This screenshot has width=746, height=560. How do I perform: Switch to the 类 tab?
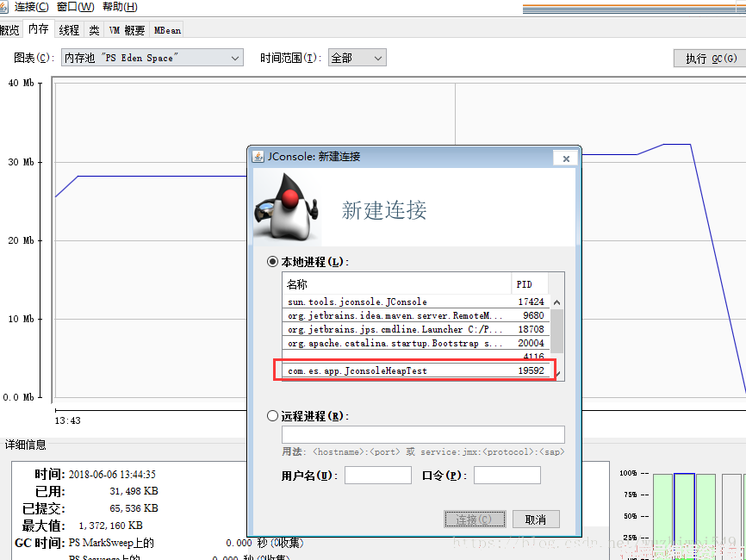click(x=94, y=30)
